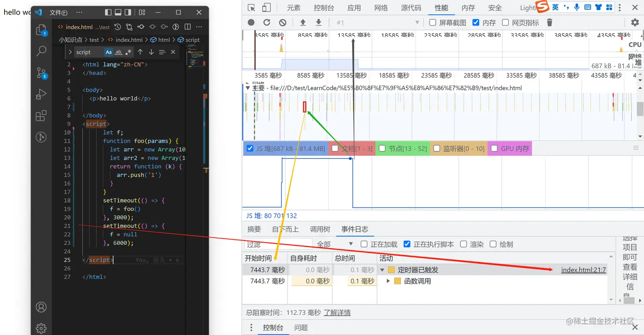Switch to 元素 DevTools tab
Image resolution: width=644 pixels, height=335 pixels.
pyautogui.click(x=293, y=8)
